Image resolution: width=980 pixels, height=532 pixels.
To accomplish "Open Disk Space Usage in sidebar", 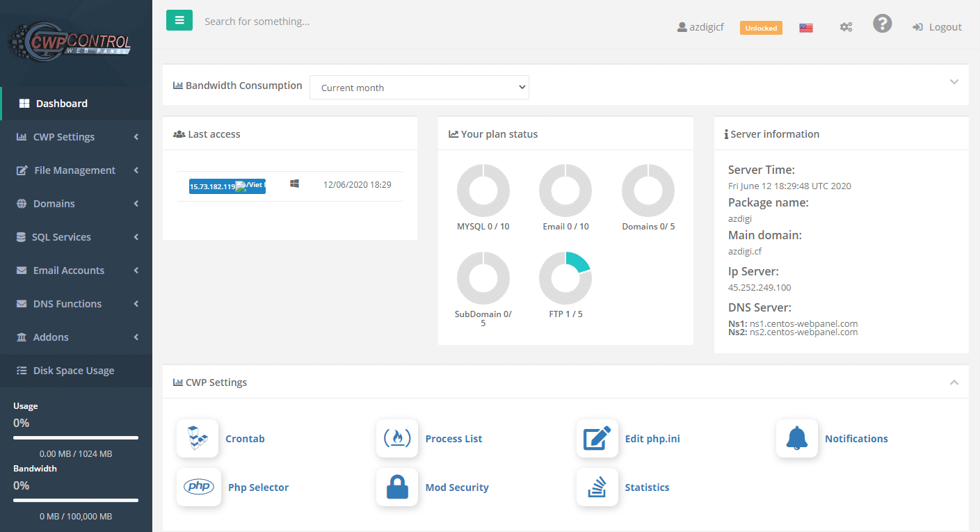I will (73, 371).
